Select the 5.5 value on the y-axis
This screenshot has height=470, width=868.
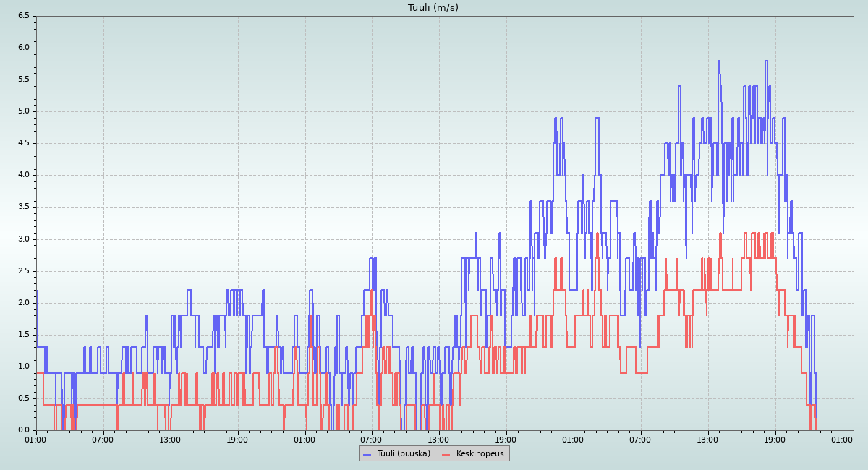[x=23, y=80]
